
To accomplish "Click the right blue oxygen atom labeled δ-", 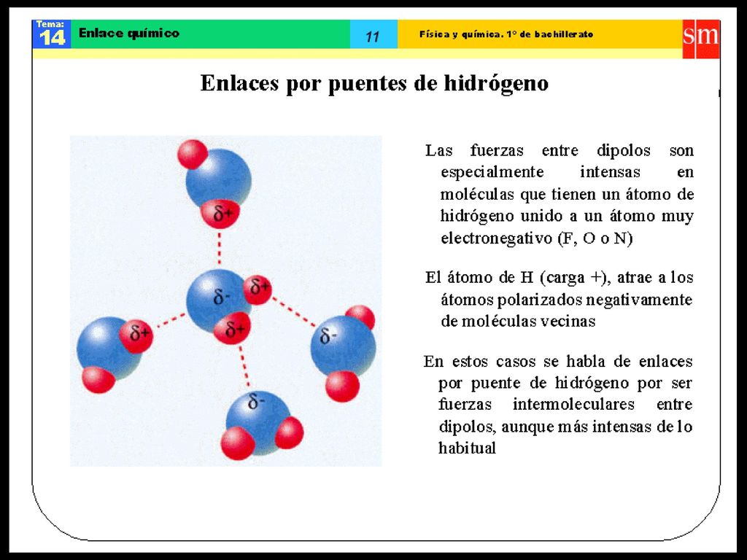I will click(343, 346).
